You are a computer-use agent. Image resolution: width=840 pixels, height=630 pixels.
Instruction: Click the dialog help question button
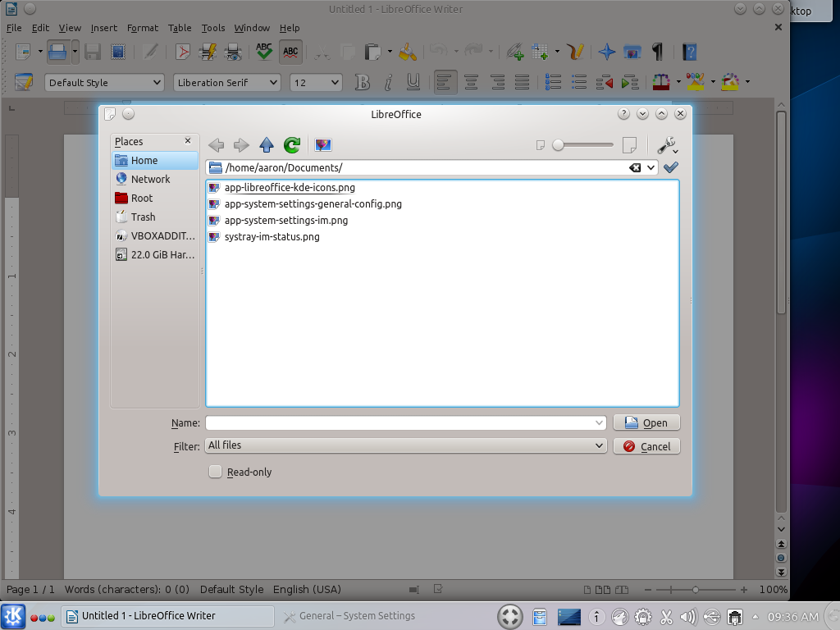click(x=623, y=113)
